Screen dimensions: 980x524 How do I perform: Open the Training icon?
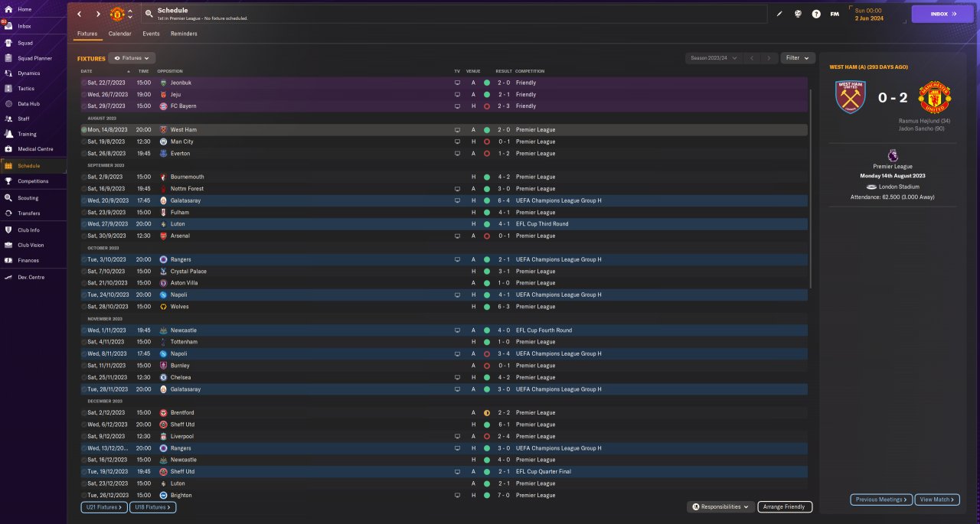[8, 134]
